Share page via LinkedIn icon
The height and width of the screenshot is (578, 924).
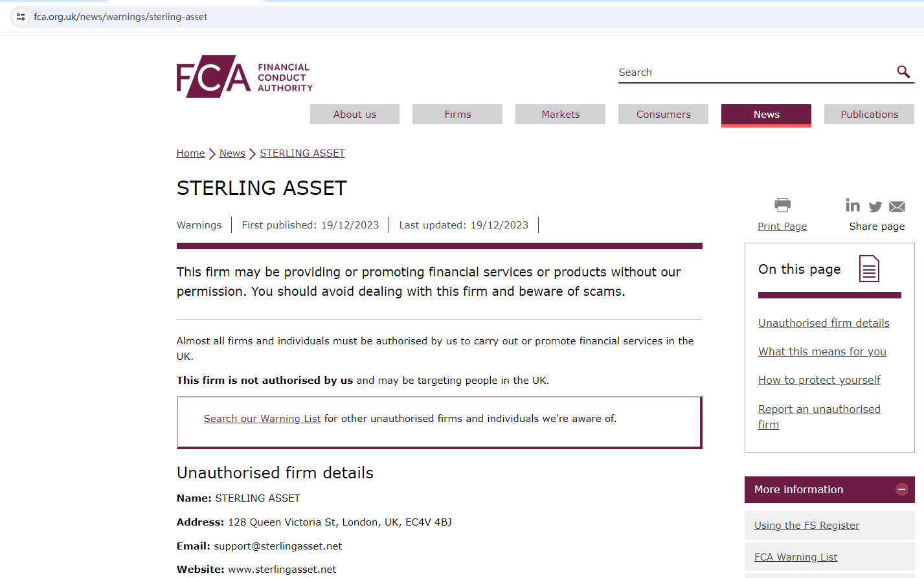[x=853, y=206]
